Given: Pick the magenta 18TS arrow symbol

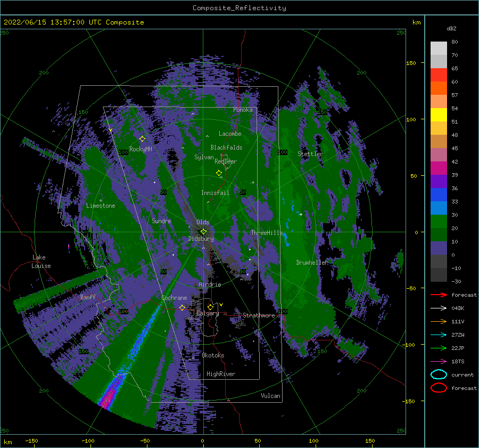Looking at the screenshot, I should tap(439, 362).
